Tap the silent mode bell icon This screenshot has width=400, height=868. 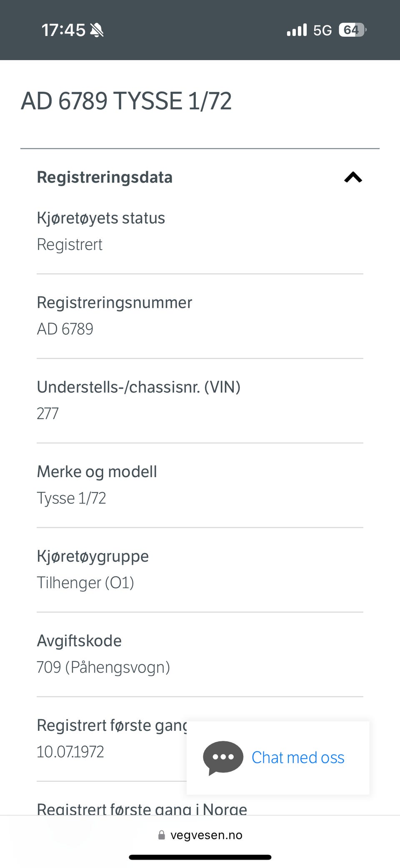pyautogui.click(x=97, y=30)
